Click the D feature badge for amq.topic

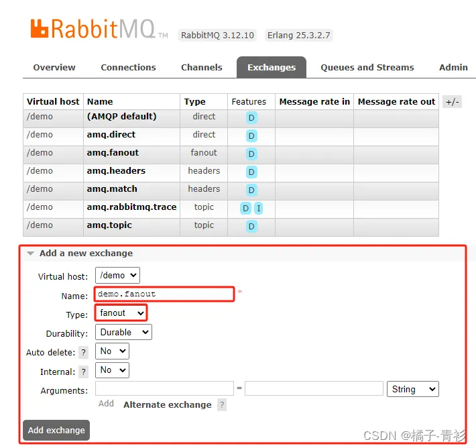click(251, 226)
